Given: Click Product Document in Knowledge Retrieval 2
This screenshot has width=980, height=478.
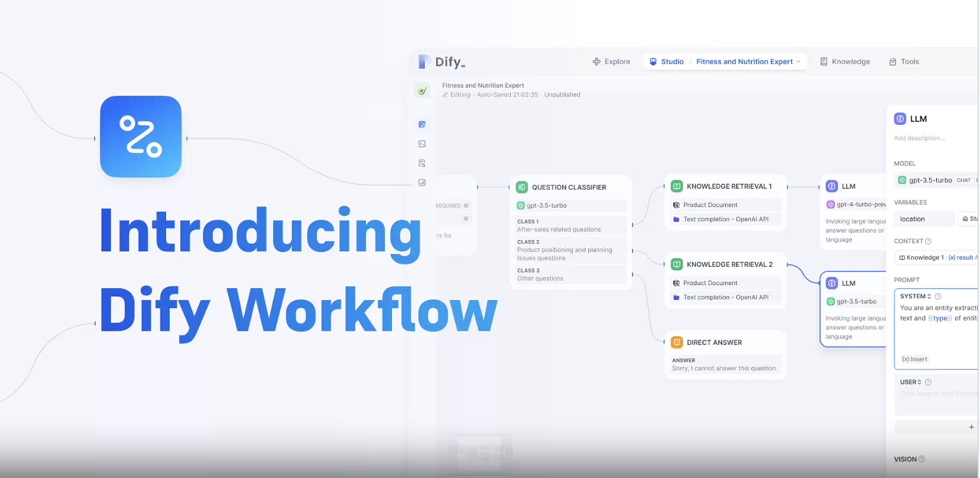Looking at the screenshot, I should point(726,283).
